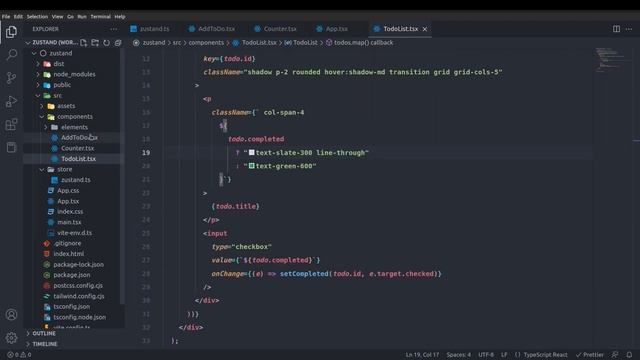This screenshot has width=640, height=360.
Task: Click the New Folder icon in Explorer header
Action: click(95, 42)
